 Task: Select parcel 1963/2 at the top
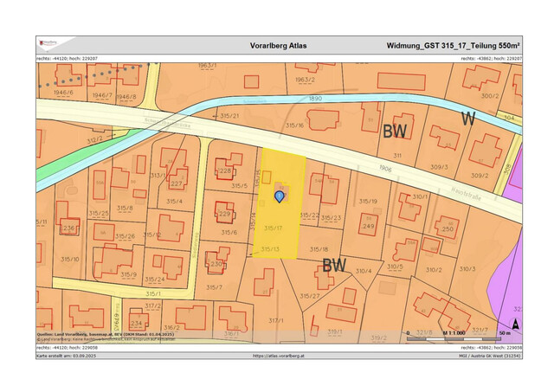[x=303, y=79]
